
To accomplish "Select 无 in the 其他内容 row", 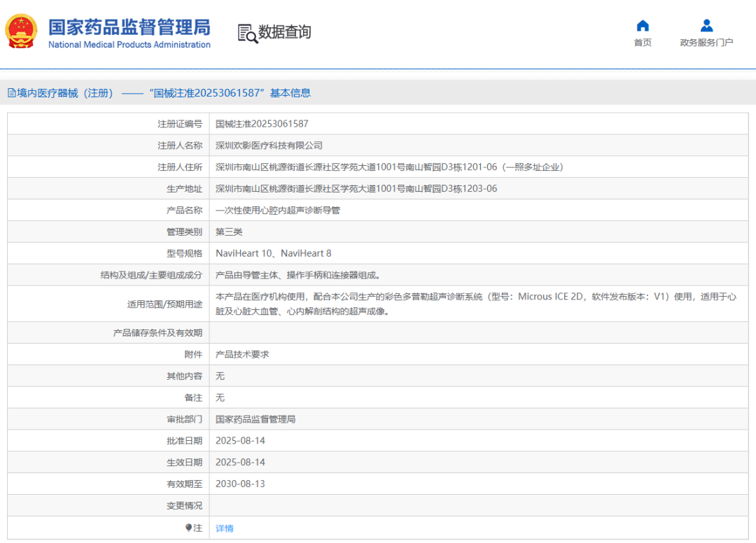I will 220,376.
